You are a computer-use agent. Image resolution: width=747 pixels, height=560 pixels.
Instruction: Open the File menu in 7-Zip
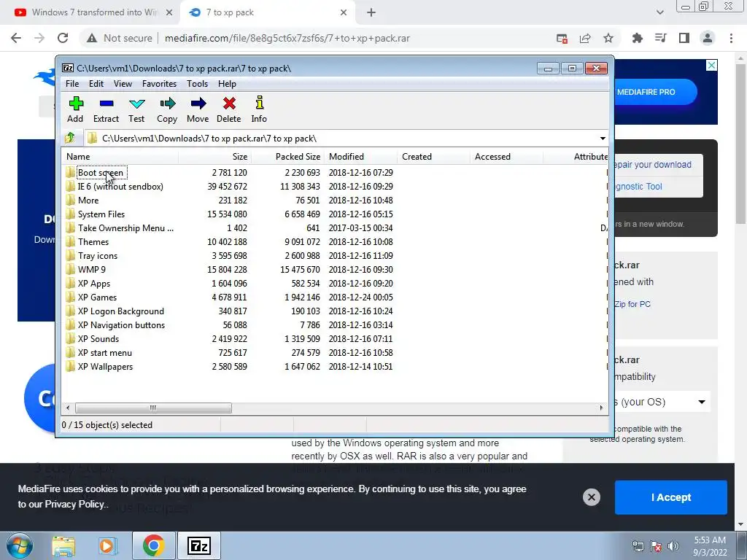click(x=72, y=84)
